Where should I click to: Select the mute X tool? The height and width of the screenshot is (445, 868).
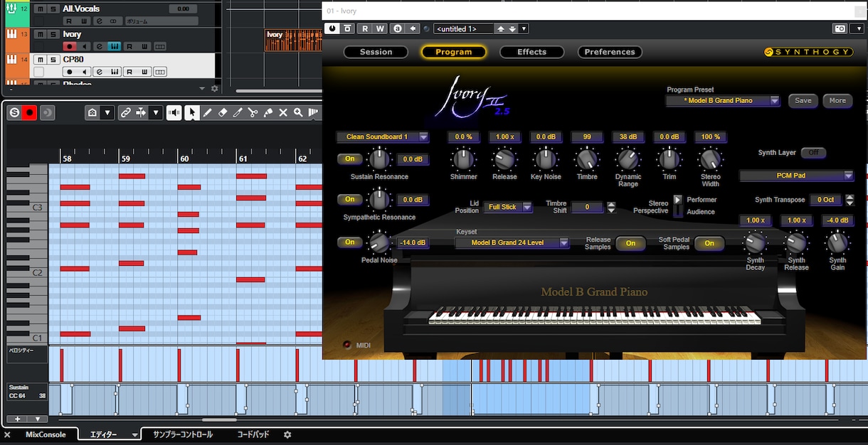(x=283, y=112)
